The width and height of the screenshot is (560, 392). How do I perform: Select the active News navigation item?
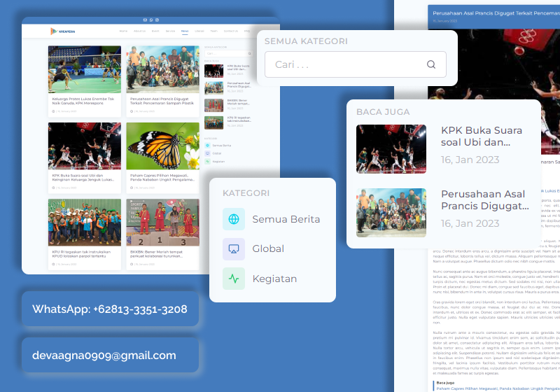[185, 31]
